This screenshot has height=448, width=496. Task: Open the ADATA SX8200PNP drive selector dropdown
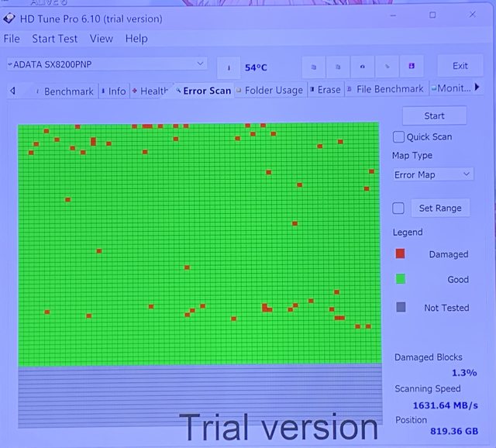pos(105,64)
